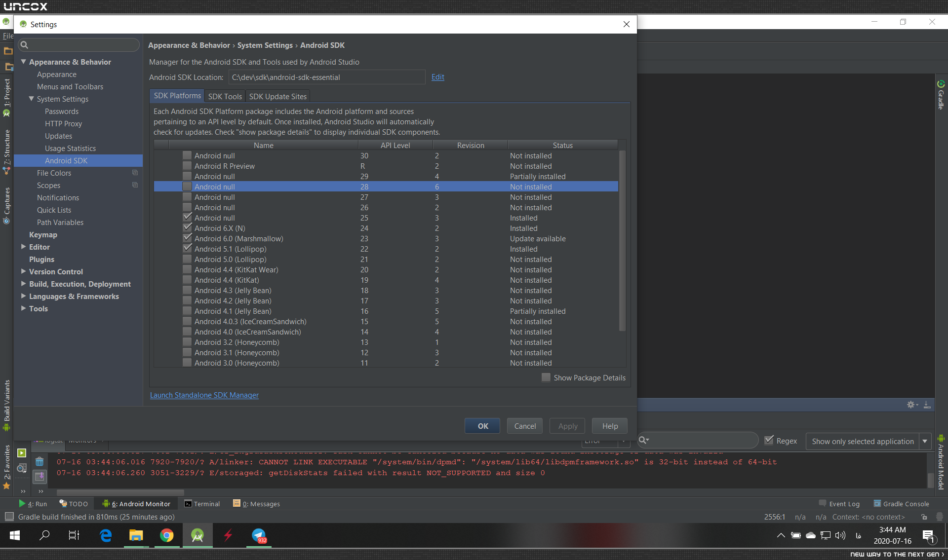
Task: Open the Event Log panel
Action: (839, 504)
